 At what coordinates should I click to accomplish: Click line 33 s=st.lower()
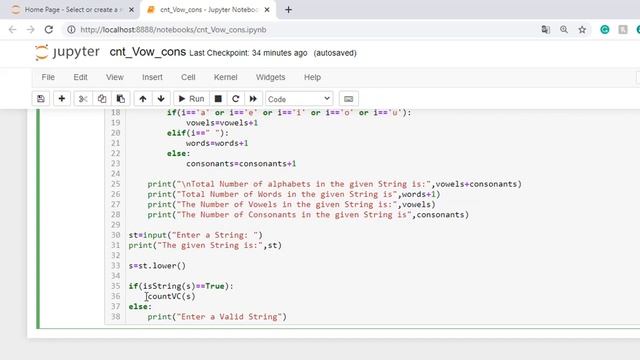pyautogui.click(x=157, y=266)
